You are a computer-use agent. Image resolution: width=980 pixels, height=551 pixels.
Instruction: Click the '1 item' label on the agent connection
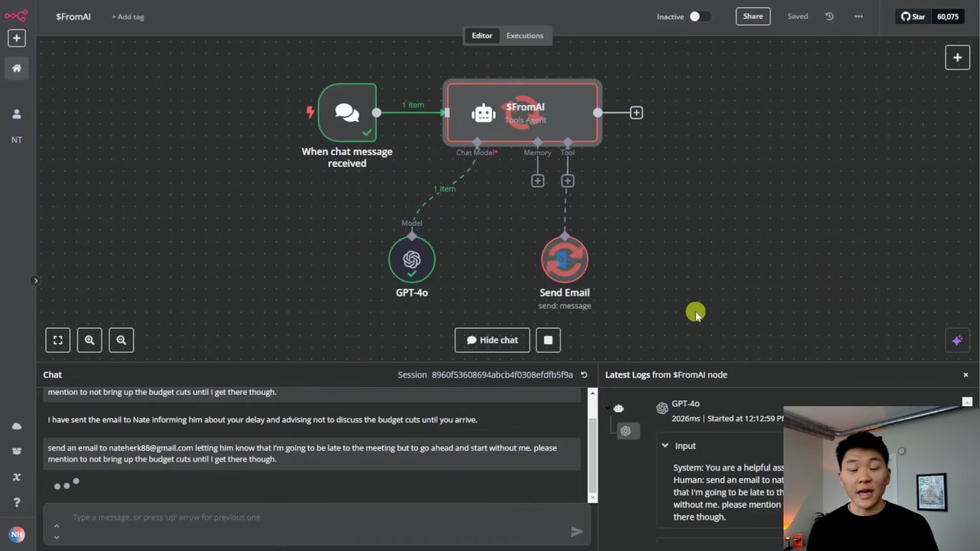point(413,105)
